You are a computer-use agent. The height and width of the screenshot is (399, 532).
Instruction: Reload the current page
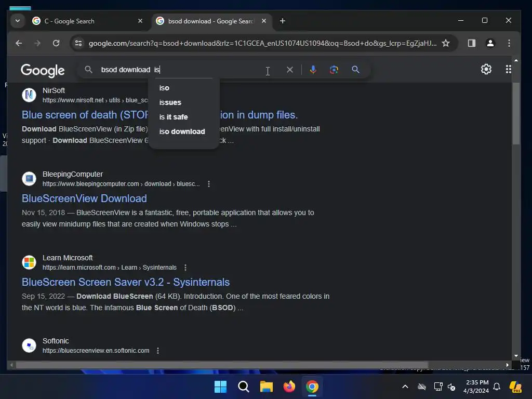tap(56, 43)
